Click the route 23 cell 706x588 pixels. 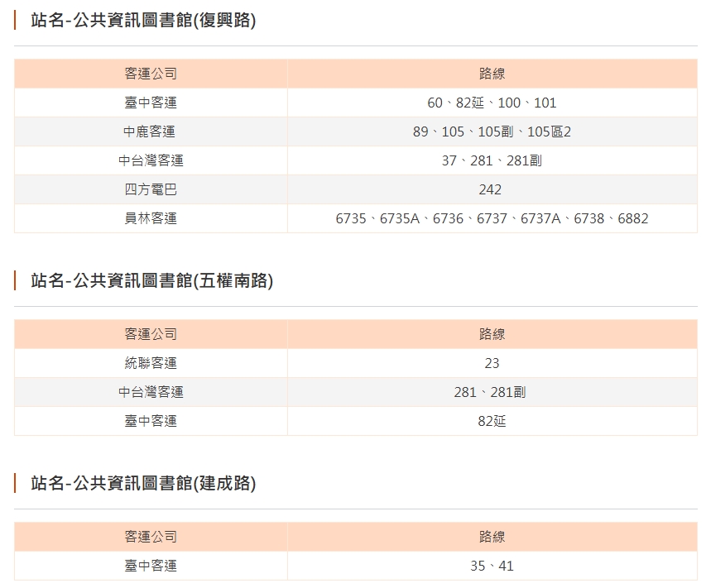[492, 363]
